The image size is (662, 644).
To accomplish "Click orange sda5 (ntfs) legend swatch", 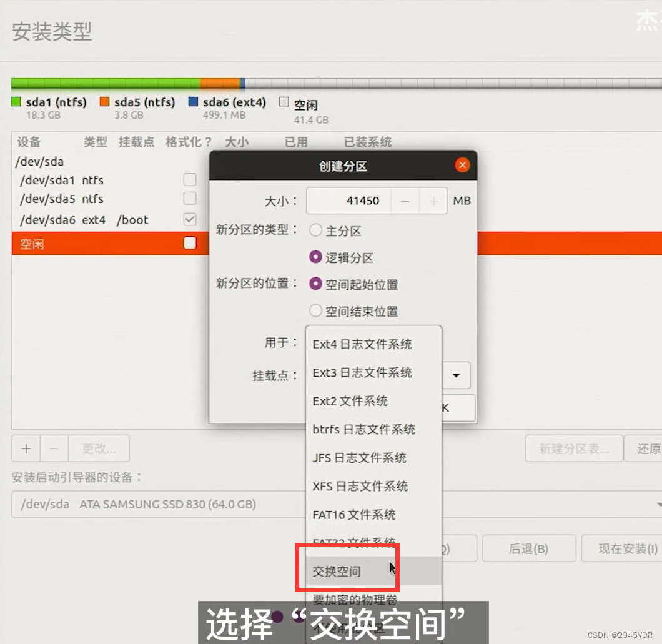I will [x=104, y=102].
